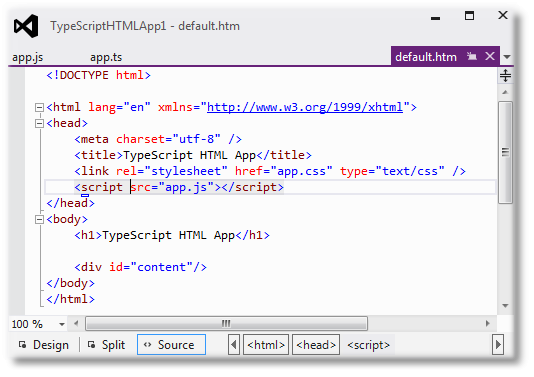Open the 100 % zoom dropdown
The image size is (534, 377).
coord(62,324)
